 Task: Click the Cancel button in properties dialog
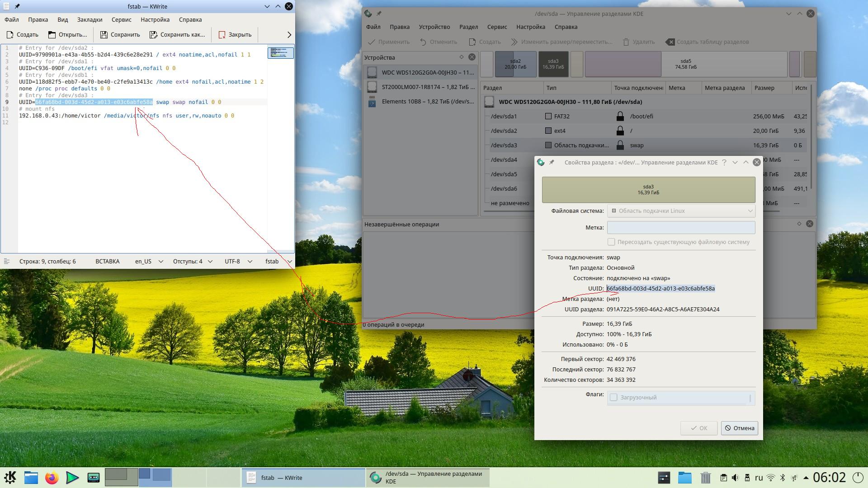pos(739,428)
